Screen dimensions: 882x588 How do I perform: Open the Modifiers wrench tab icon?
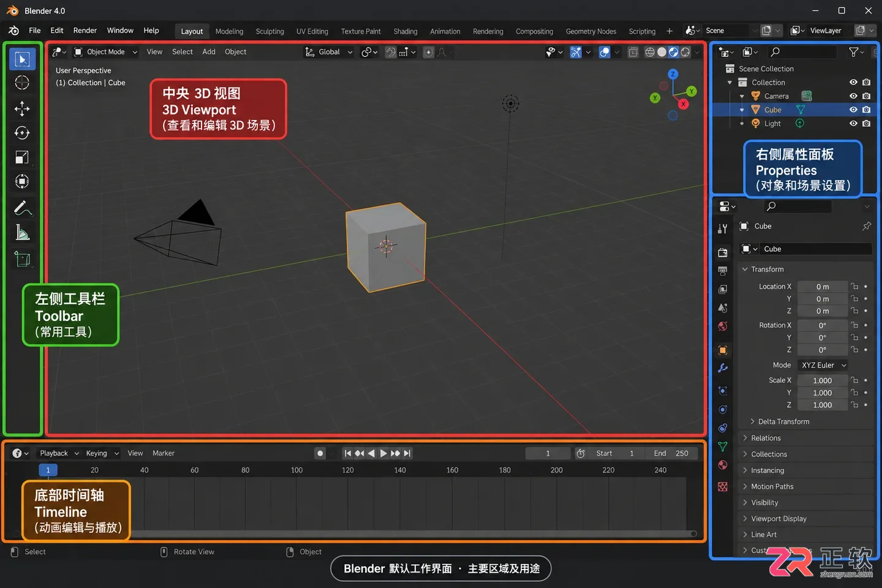(x=723, y=368)
